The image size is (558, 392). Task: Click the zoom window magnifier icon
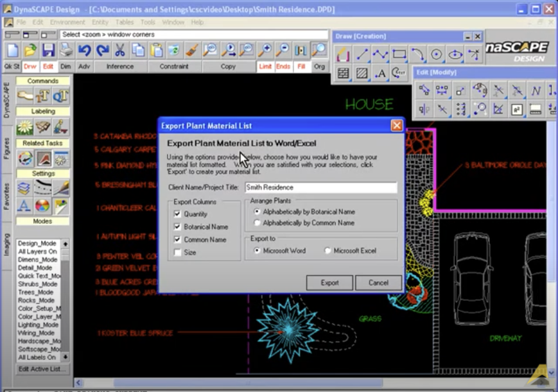click(319, 50)
